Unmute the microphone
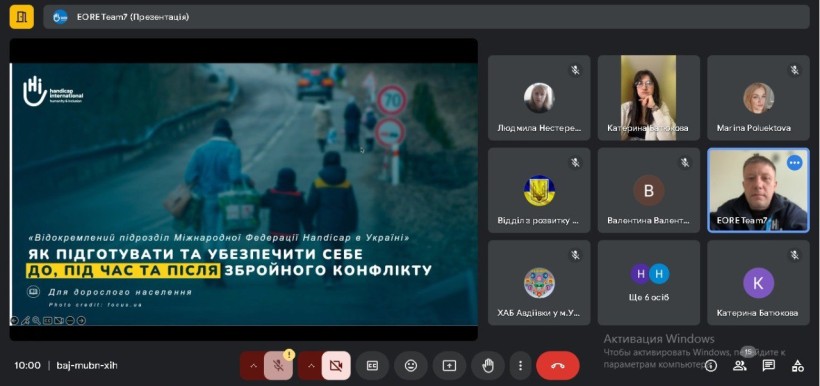 pyautogui.click(x=278, y=366)
